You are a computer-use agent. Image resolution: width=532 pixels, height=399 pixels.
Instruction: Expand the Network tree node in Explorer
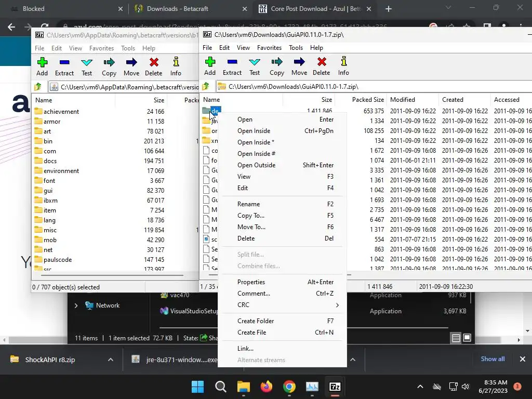point(76,305)
